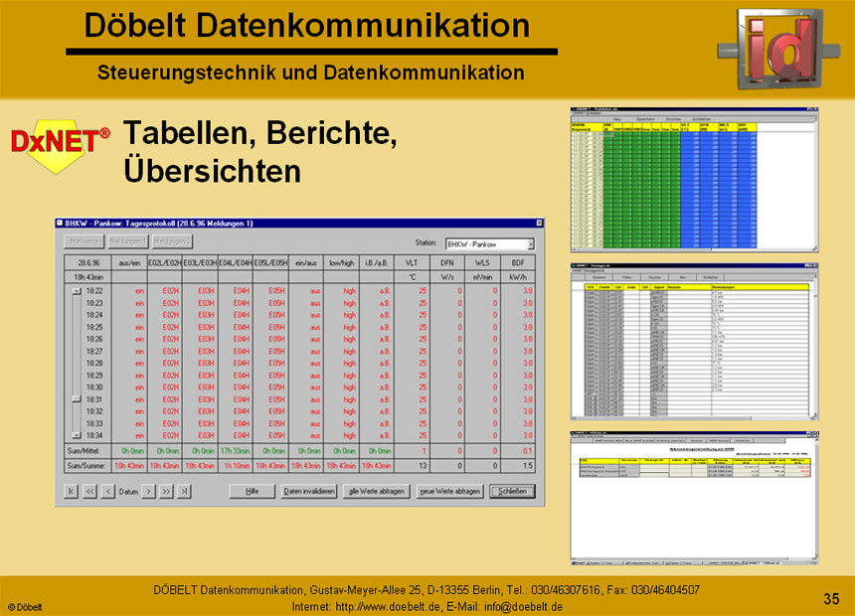Screen dimensions: 855x616
Task: Click Drucken in the top thumbnail window
Action: click(x=673, y=119)
